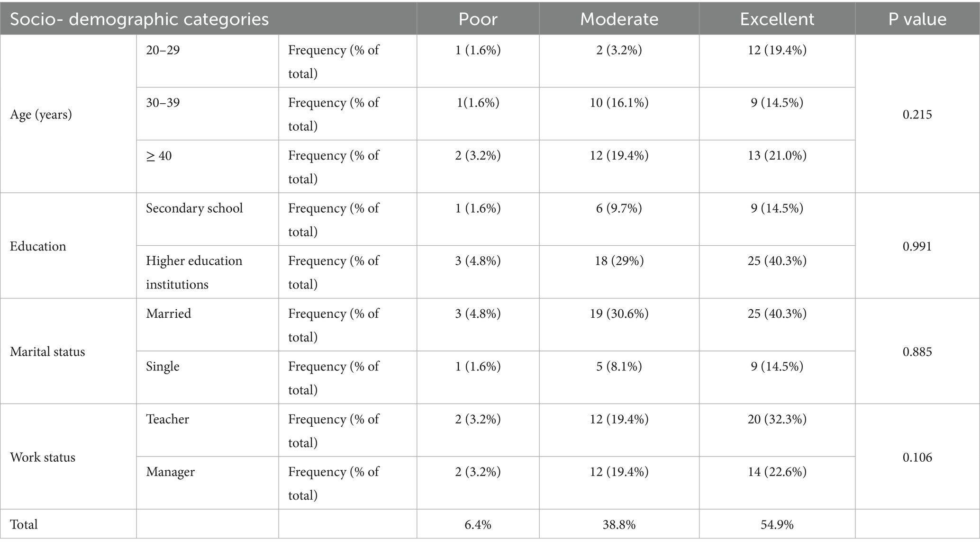980x547 pixels.
Task: Select the P value 0.885 cell
Action: (x=917, y=352)
